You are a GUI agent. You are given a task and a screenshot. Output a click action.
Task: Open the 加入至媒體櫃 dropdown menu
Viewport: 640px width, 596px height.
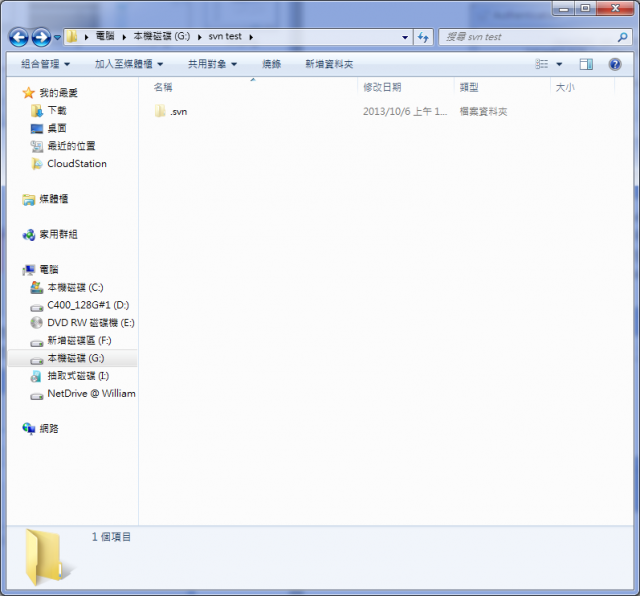(129, 64)
